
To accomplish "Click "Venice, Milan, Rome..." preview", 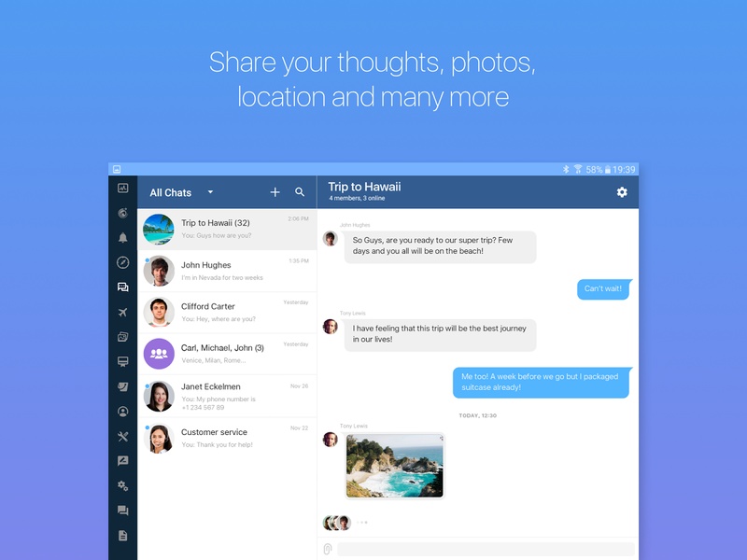I will coord(214,360).
